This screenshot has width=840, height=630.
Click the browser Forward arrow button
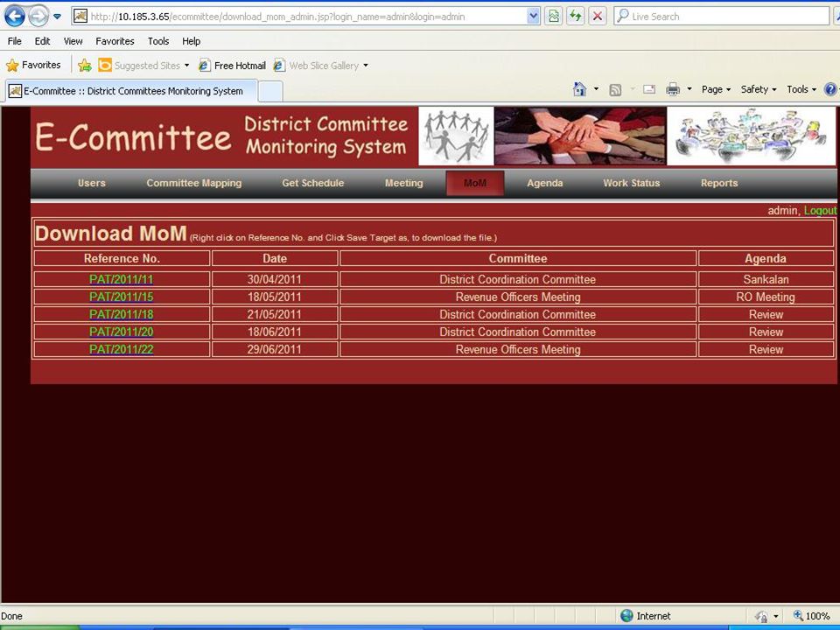pyautogui.click(x=38, y=17)
